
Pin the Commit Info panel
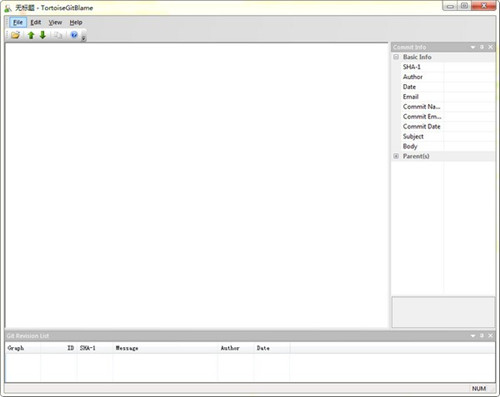482,47
